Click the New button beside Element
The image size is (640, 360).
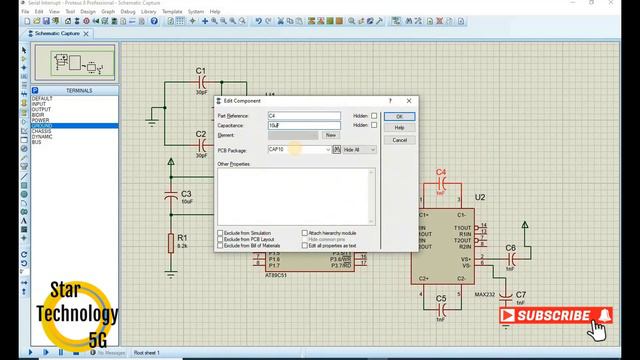[331, 135]
